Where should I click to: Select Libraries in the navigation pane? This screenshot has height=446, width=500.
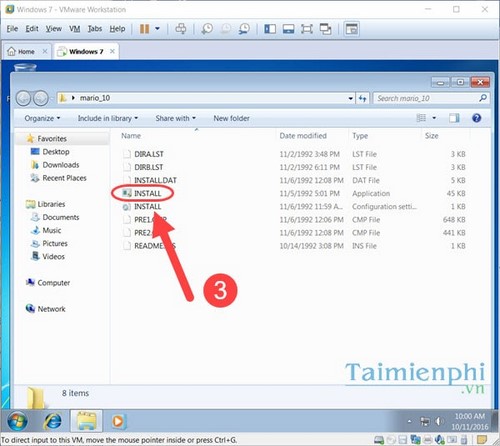click(51, 204)
